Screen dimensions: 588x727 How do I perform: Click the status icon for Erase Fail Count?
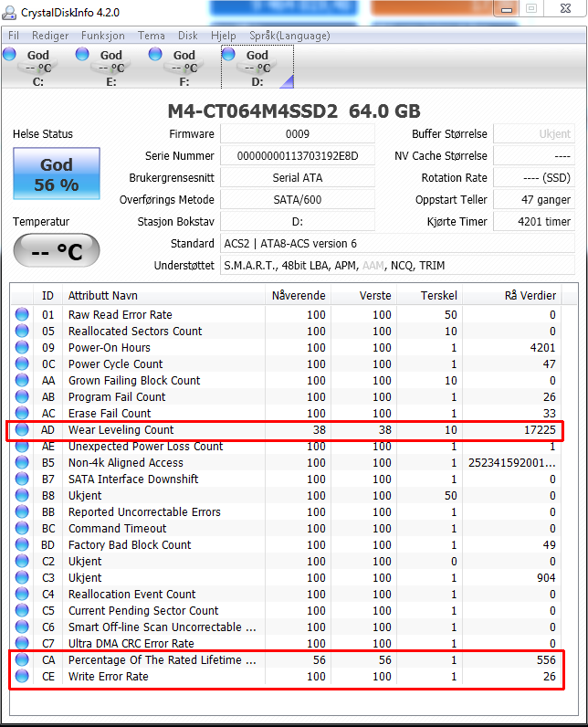pos(22,413)
